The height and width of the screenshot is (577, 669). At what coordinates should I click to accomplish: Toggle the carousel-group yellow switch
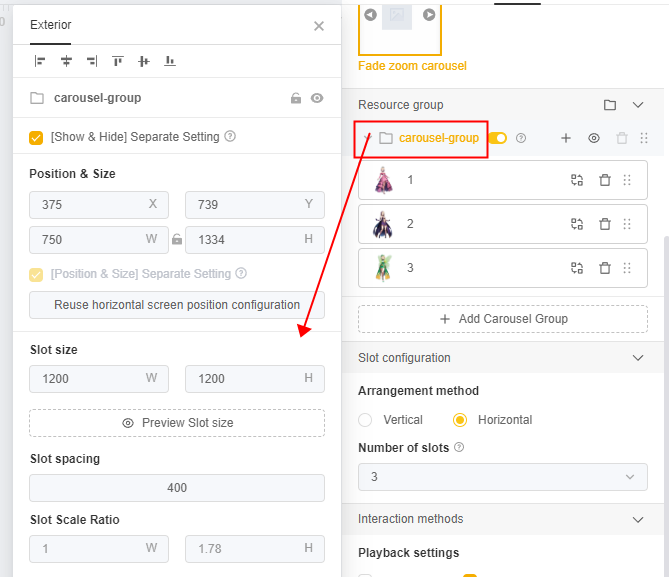498,138
